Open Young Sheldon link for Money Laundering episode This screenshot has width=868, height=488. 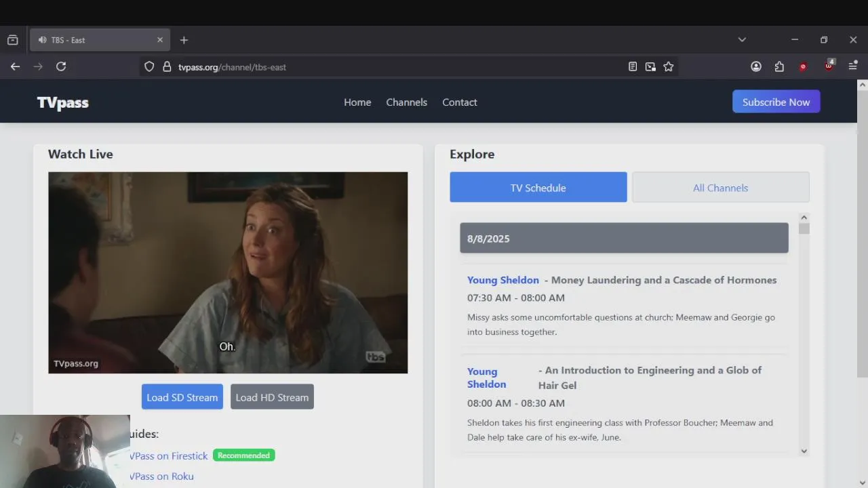click(x=503, y=280)
